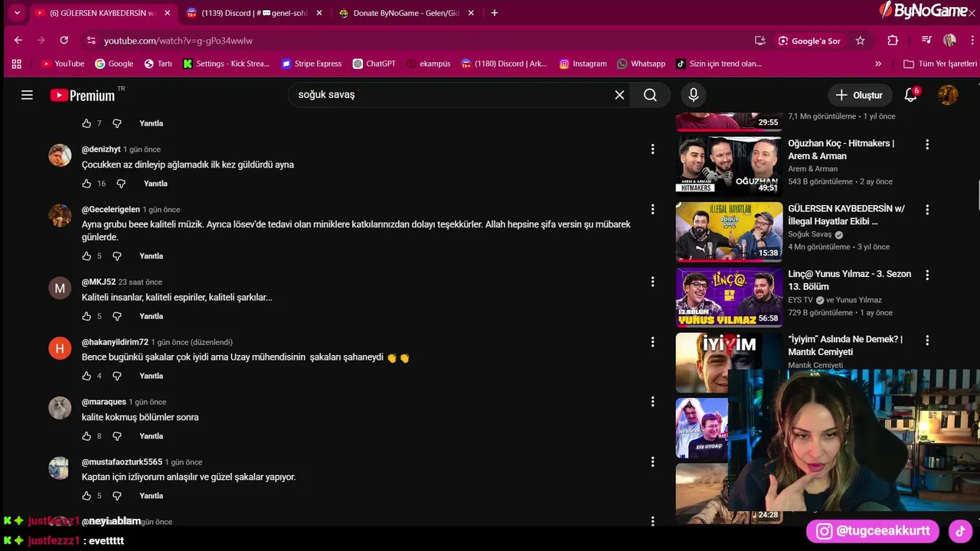Open the Whatsapp bookmark
The image size is (980, 551).
point(641,64)
